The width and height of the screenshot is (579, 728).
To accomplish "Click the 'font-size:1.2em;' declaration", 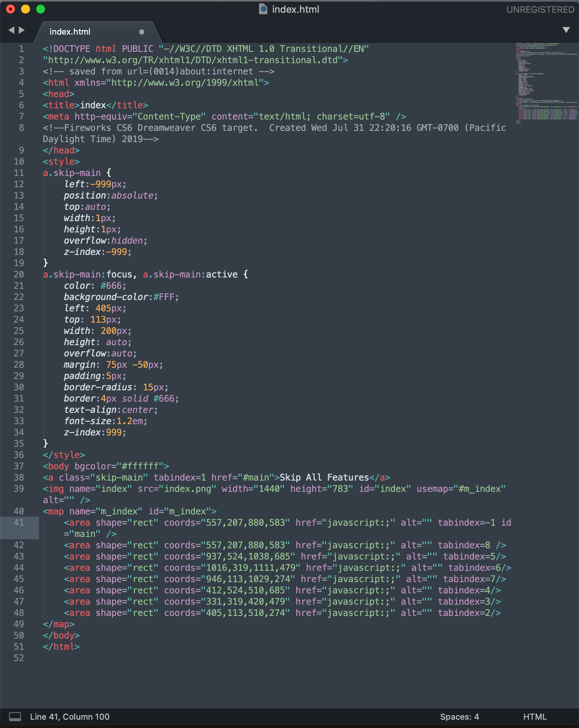I will 106,421.
